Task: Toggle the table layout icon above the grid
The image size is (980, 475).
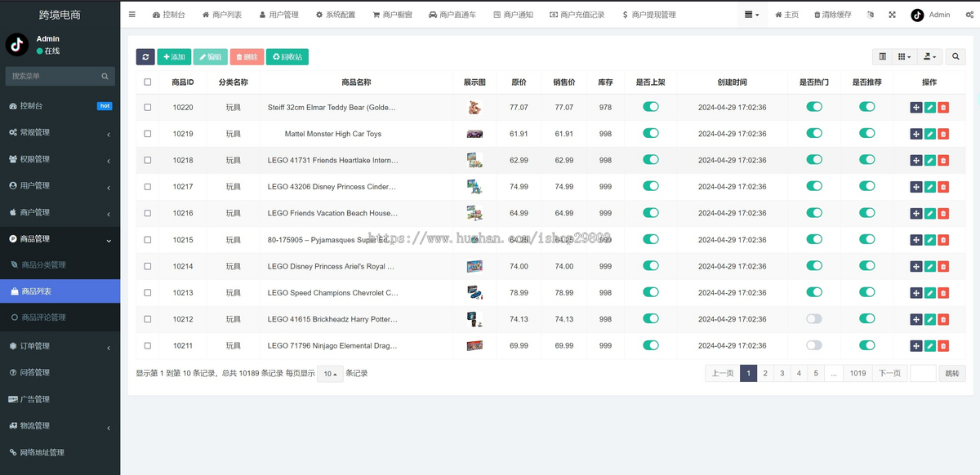Action: [883, 56]
